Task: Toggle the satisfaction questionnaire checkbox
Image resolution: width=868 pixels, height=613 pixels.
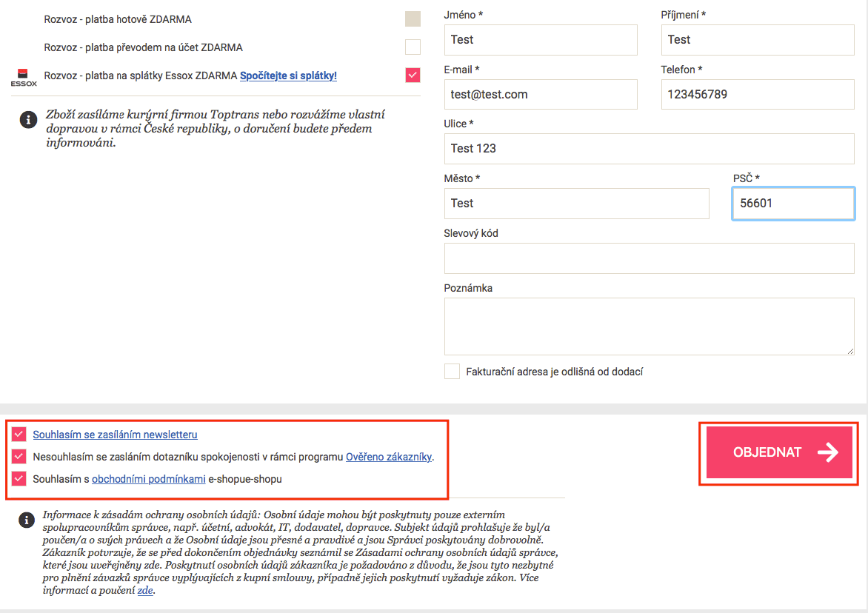Action: click(x=19, y=457)
